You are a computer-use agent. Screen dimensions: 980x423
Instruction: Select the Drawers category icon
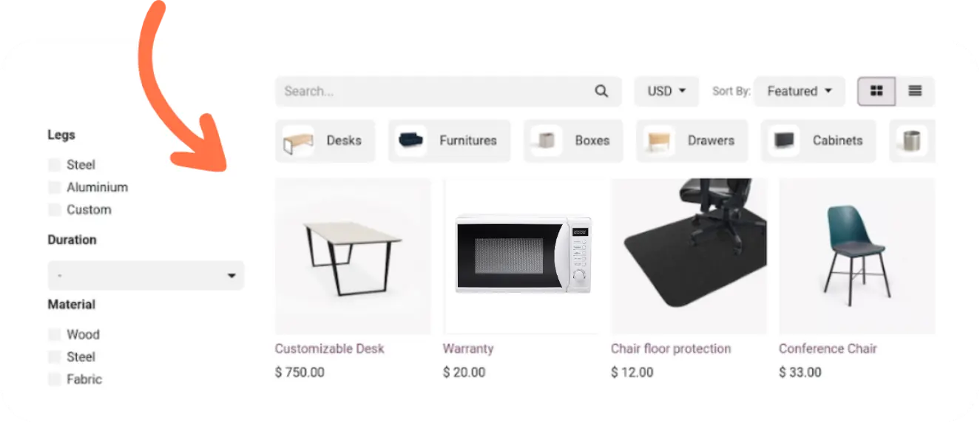pyautogui.click(x=658, y=141)
